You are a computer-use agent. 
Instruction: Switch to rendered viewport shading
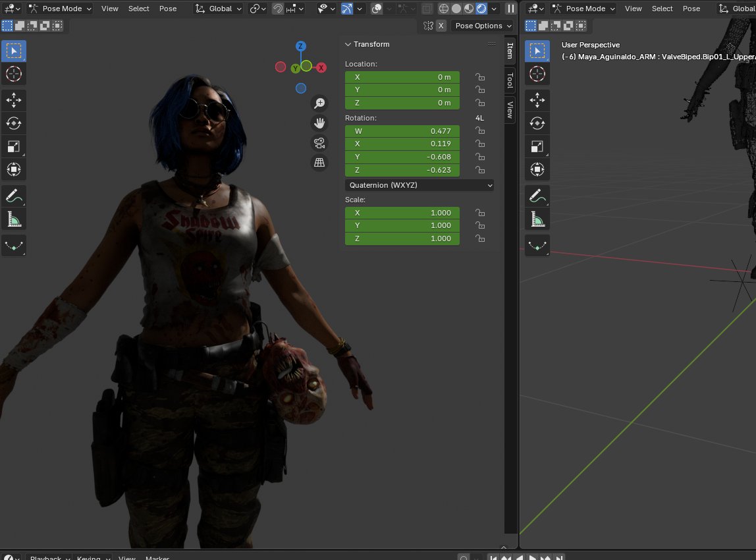click(481, 9)
